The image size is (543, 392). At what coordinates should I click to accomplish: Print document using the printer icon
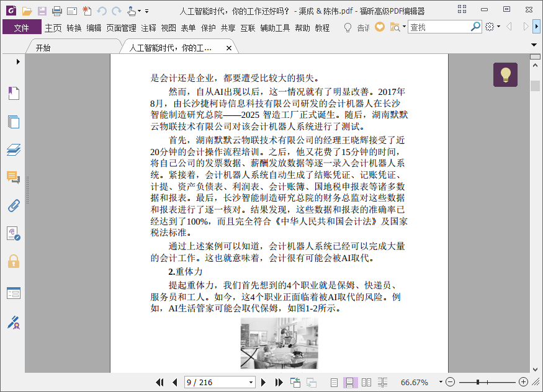[57, 11]
